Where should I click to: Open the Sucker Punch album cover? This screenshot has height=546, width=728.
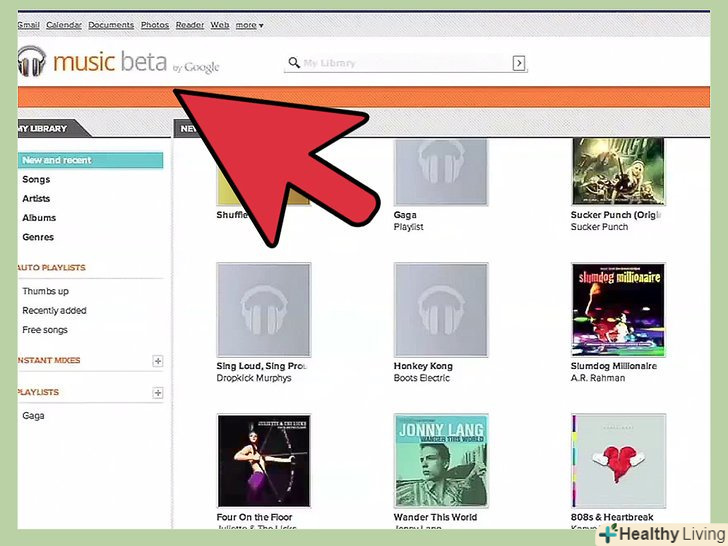(x=618, y=171)
